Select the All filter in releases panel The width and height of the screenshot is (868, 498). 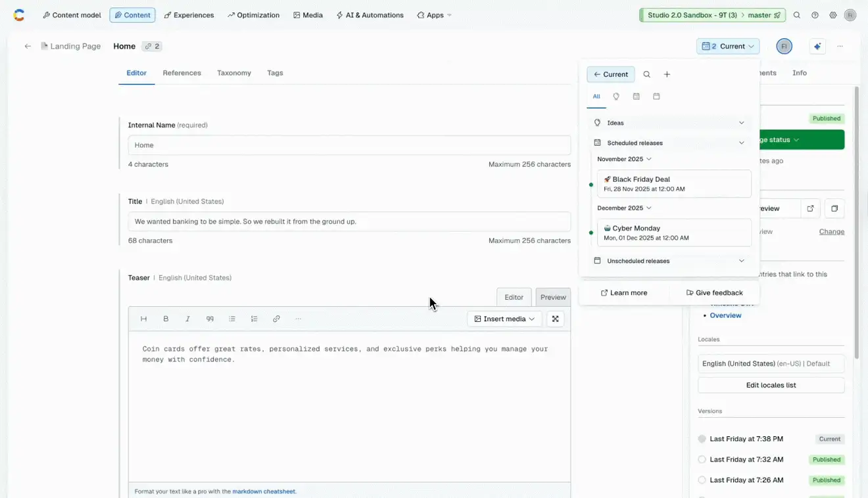pos(596,97)
